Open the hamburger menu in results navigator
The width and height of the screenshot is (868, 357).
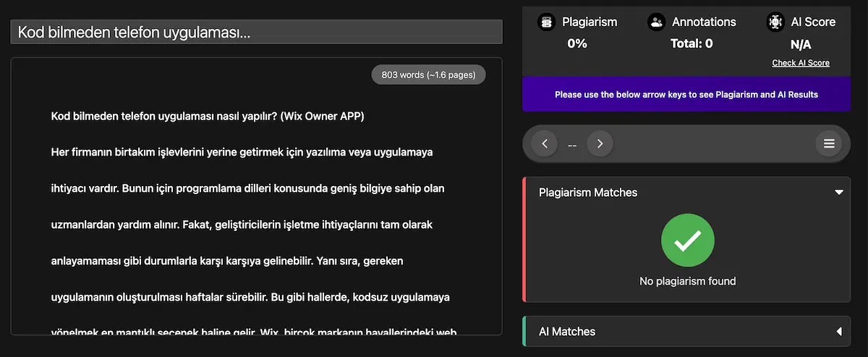pos(829,144)
